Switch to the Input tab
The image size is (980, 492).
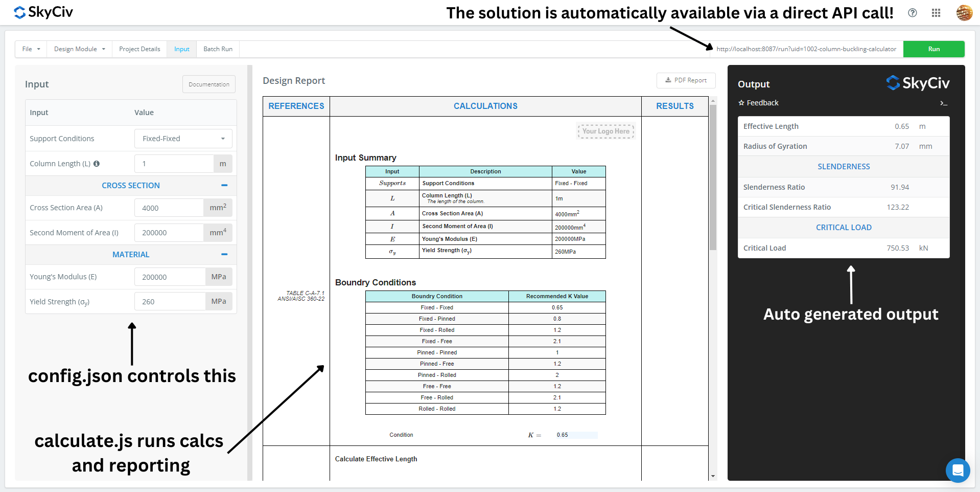point(182,49)
